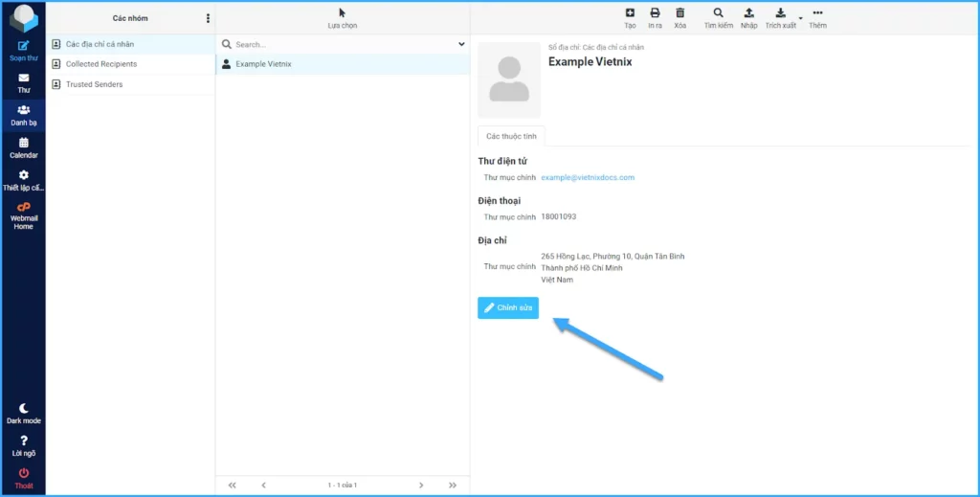Select Example Vietnix in contact list
The height and width of the screenshot is (497, 980).
click(x=263, y=64)
